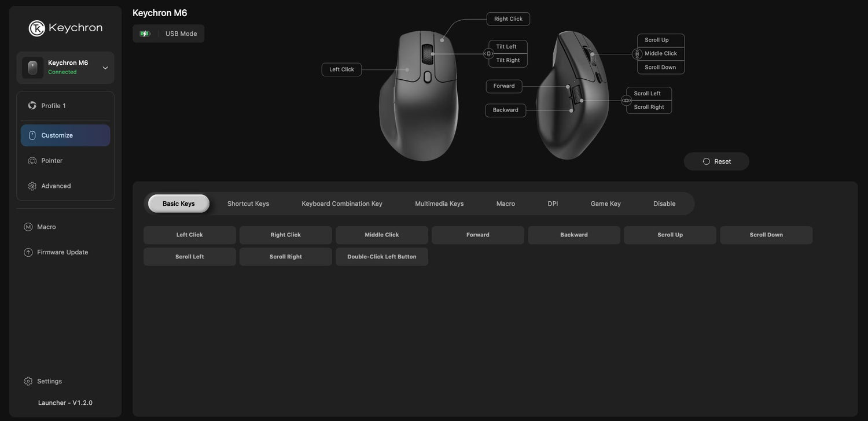This screenshot has width=868, height=421.
Task: Click the Tilt Left label on diagram
Action: tap(507, 47)
